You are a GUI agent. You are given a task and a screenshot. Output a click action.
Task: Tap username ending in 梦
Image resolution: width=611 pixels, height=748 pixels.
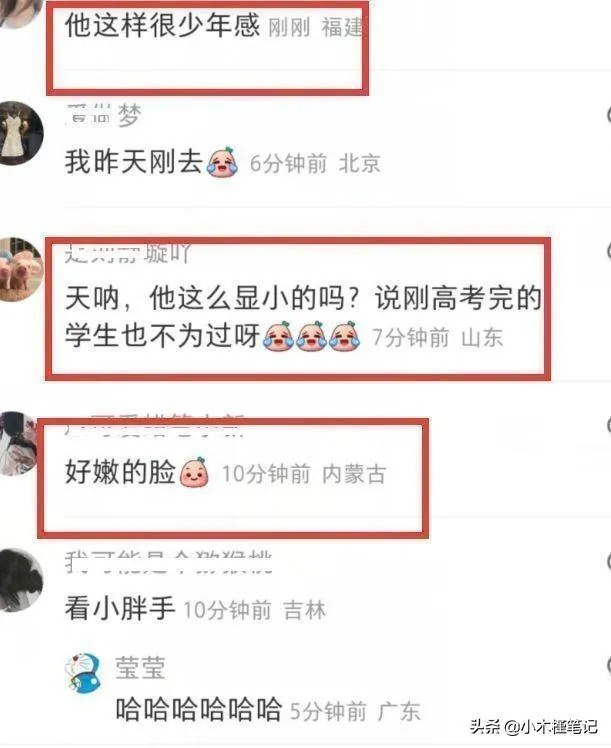(x=104, y=116)
